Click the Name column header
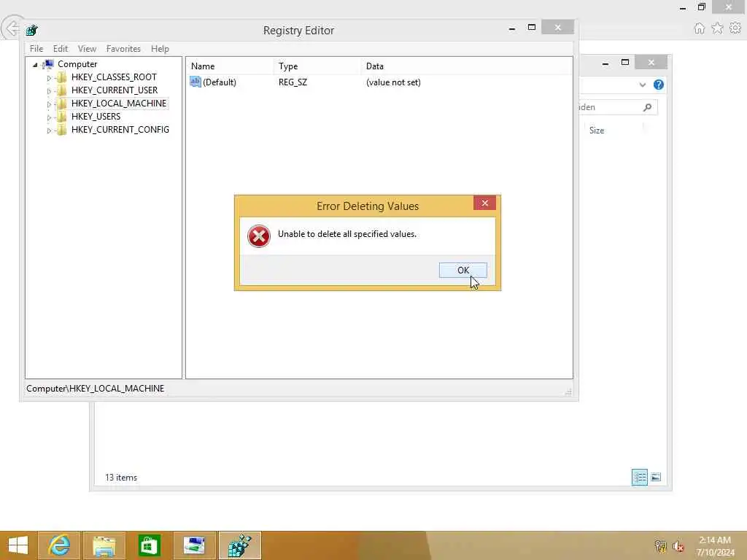 click(230, 66)
